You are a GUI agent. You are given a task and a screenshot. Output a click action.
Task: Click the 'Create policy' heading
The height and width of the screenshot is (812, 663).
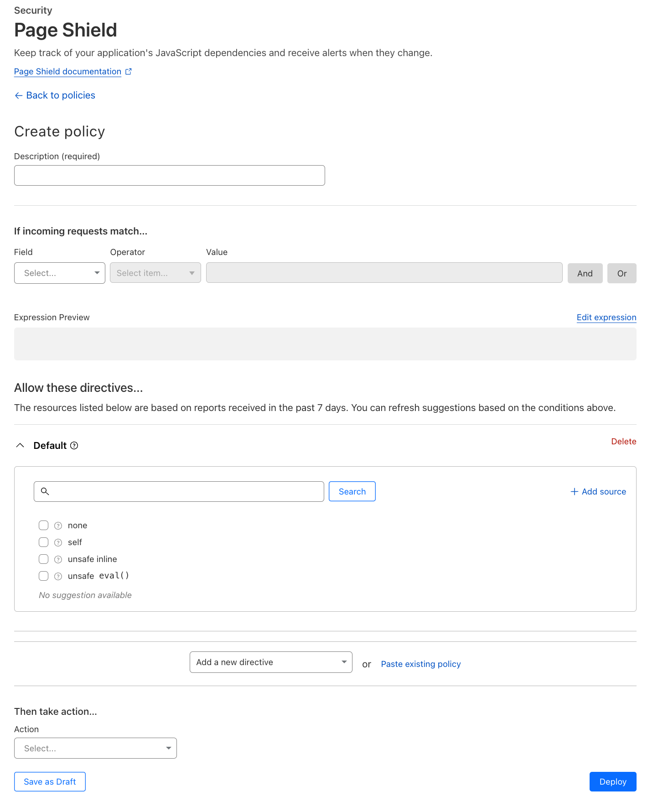coord(60,132)
